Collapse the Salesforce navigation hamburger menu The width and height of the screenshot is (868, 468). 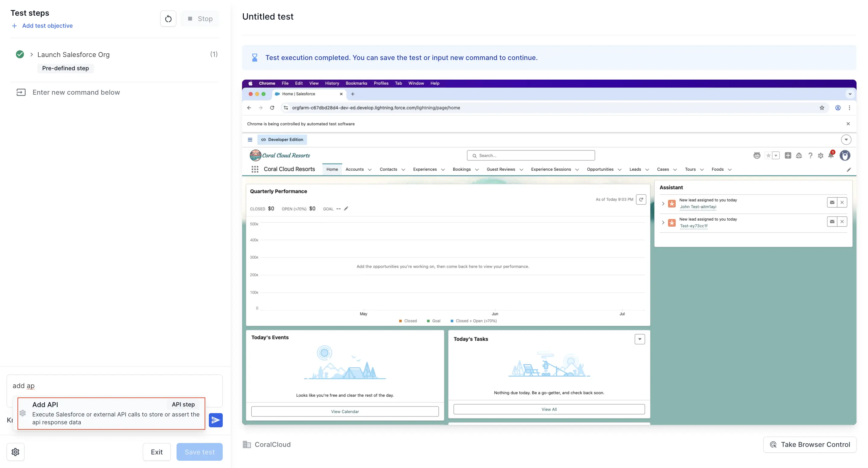point(250,139)
